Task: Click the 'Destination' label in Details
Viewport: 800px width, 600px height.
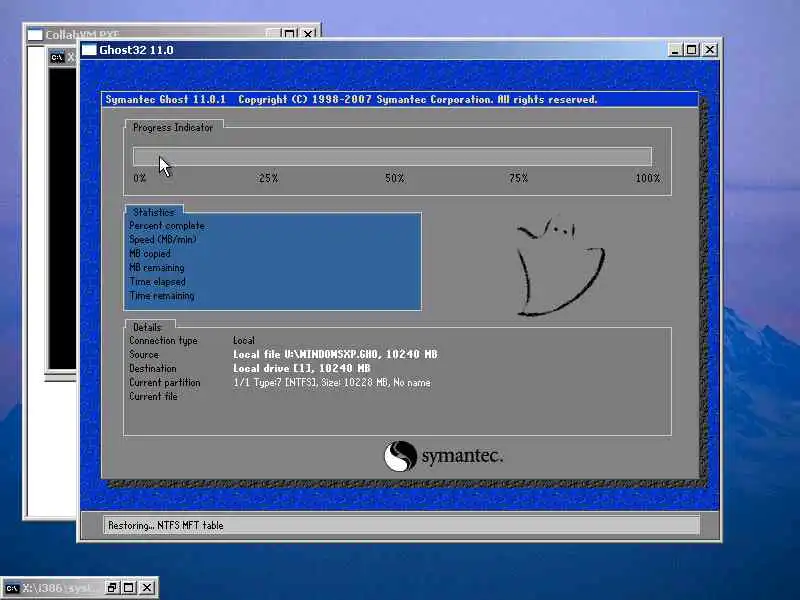Action: click(153, 368)
